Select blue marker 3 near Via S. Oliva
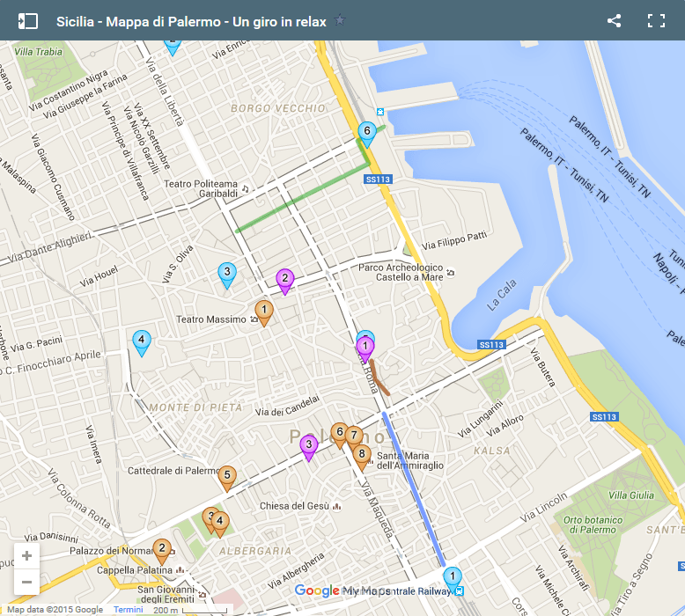 [226, 273]
